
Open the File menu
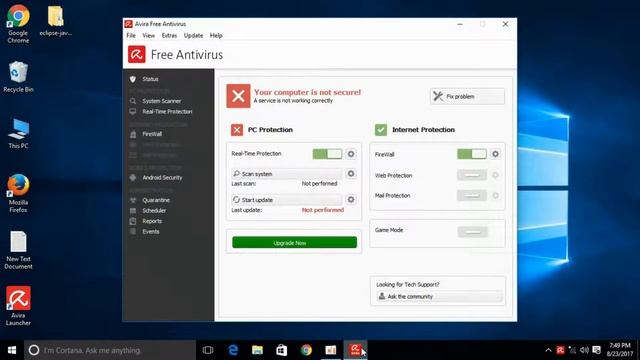point(131,36)
